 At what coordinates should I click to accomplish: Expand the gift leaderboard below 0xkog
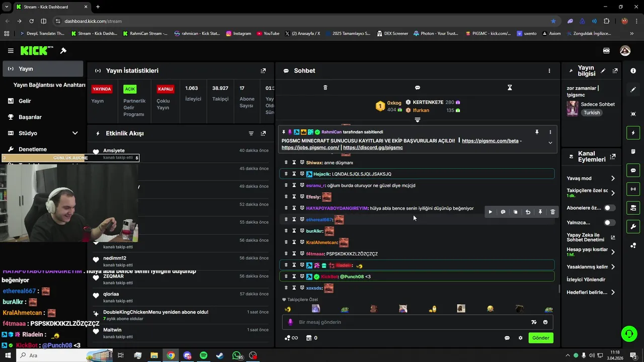click(417, 120)
